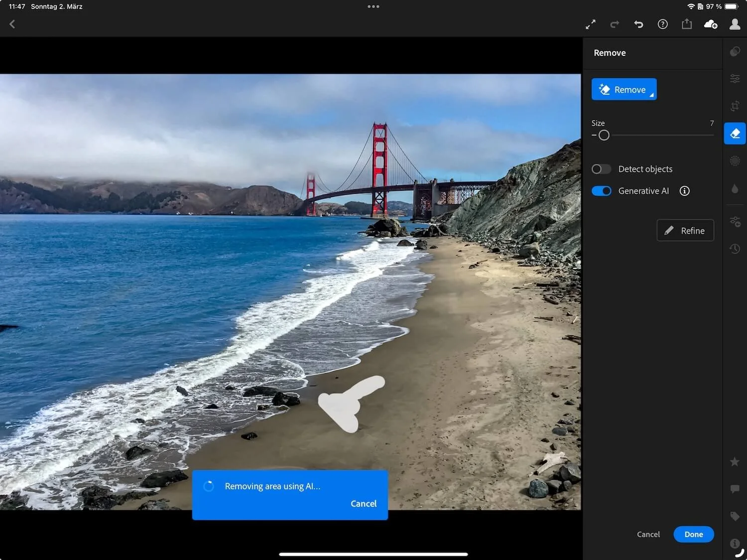Rate the photo with a star

click(x=735, y=462)
